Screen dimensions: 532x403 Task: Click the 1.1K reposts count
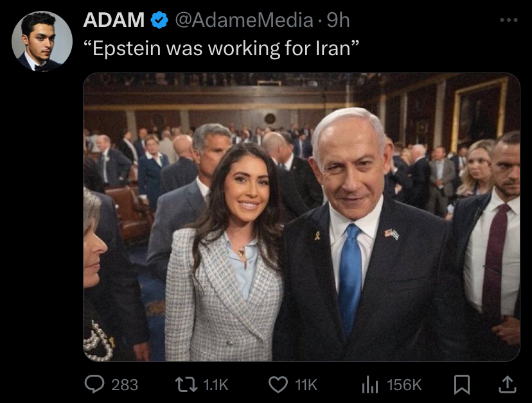[215, 385]
